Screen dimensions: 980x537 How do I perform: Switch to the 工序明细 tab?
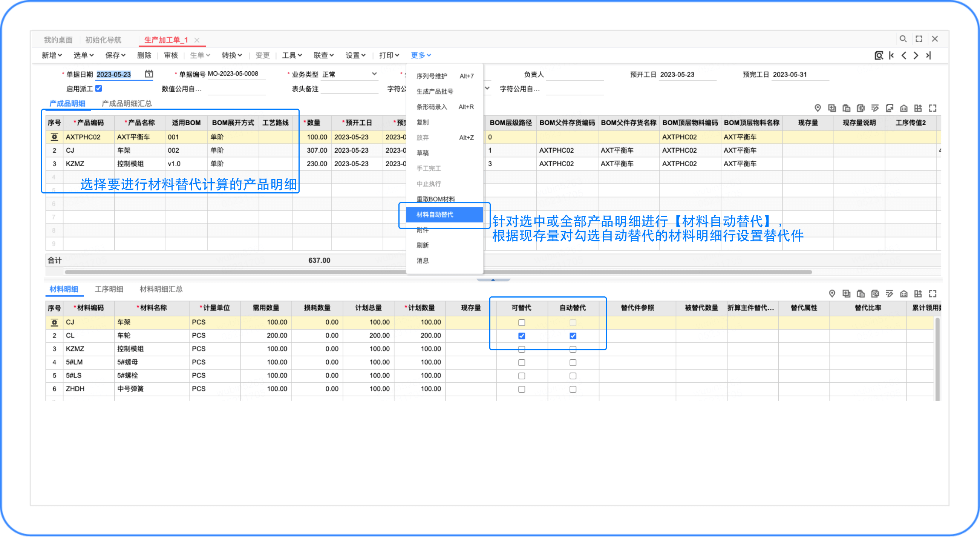109,289
